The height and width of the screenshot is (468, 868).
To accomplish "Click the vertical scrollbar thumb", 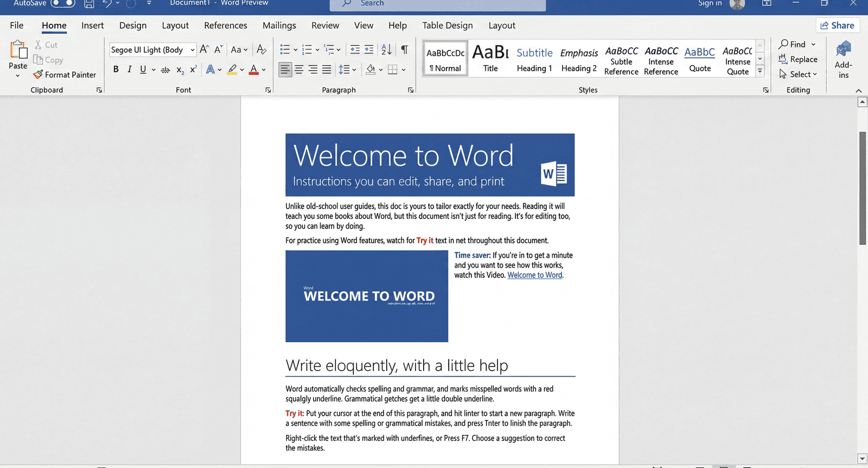I will pos(863,188).
